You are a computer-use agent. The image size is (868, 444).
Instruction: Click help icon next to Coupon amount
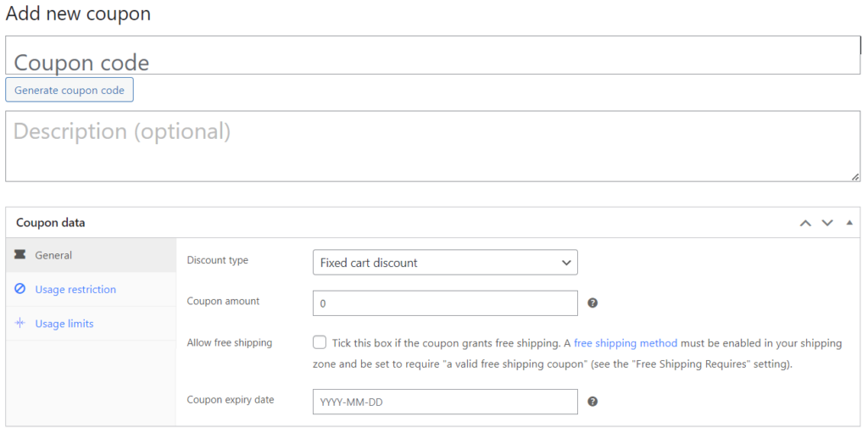coord(593,302)
